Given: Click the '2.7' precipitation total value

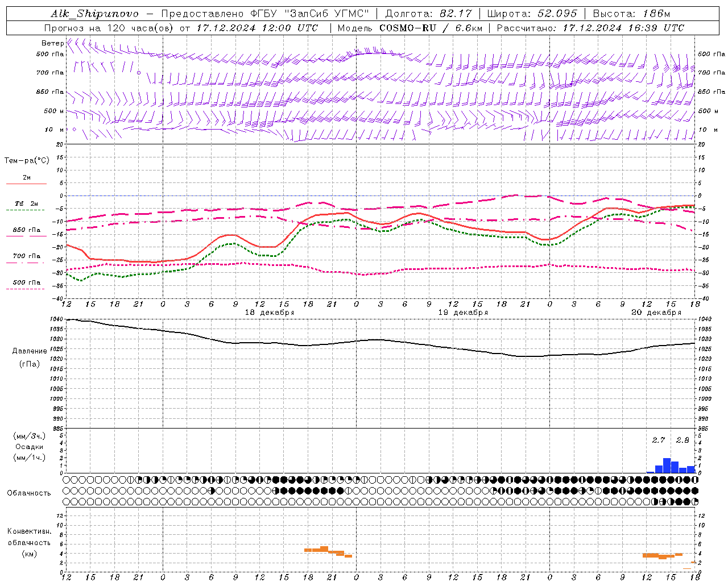Looking at the screenshot, I should (659, 440).
